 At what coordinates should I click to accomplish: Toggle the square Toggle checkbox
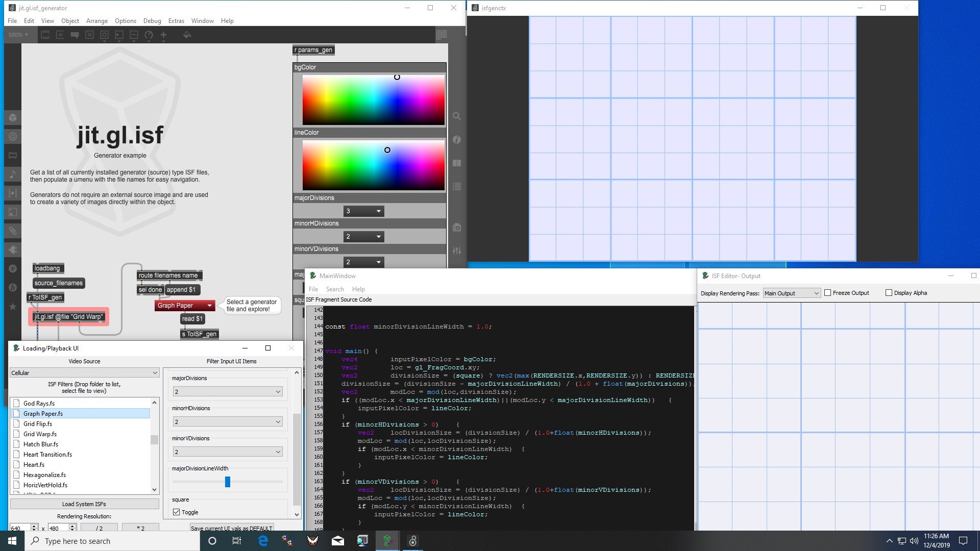coord(177,512)
